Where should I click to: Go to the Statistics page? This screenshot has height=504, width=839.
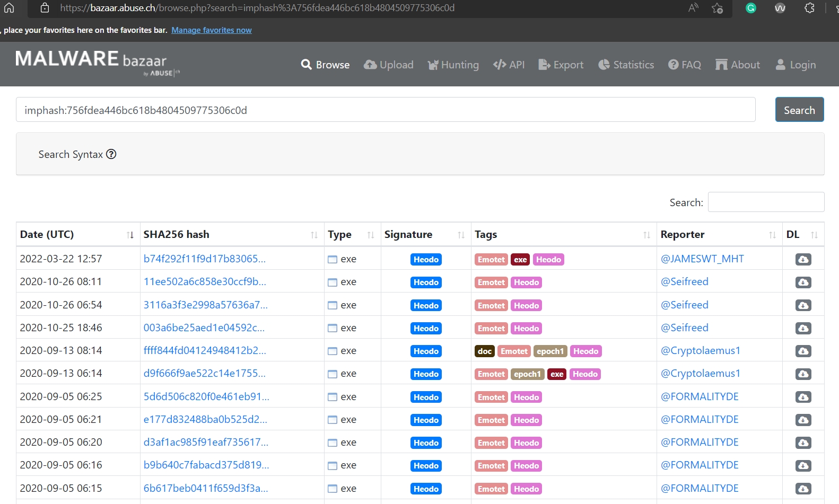coord(626,65)
